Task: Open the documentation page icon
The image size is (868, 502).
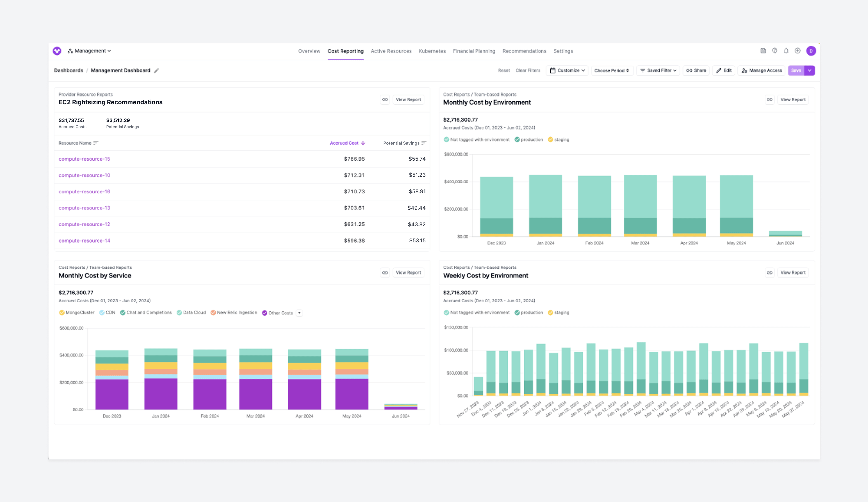Action: (x=763, y=51)
